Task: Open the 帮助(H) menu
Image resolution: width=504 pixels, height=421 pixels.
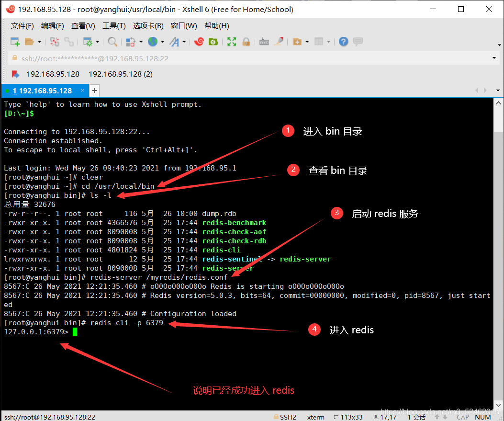Action: point(217,26)
